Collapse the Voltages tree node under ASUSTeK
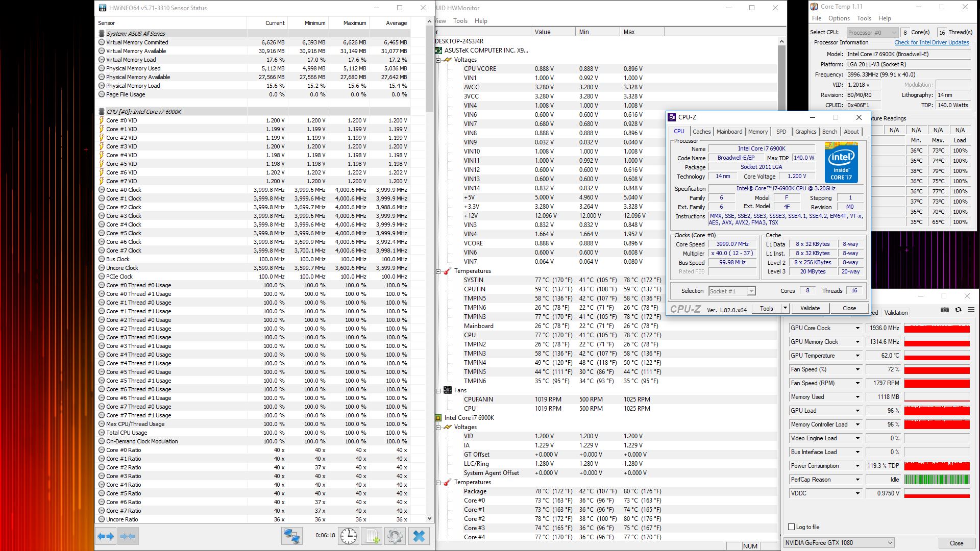Image resolution: width=980 pixels, height=551 pixels. tap(438, 60)
